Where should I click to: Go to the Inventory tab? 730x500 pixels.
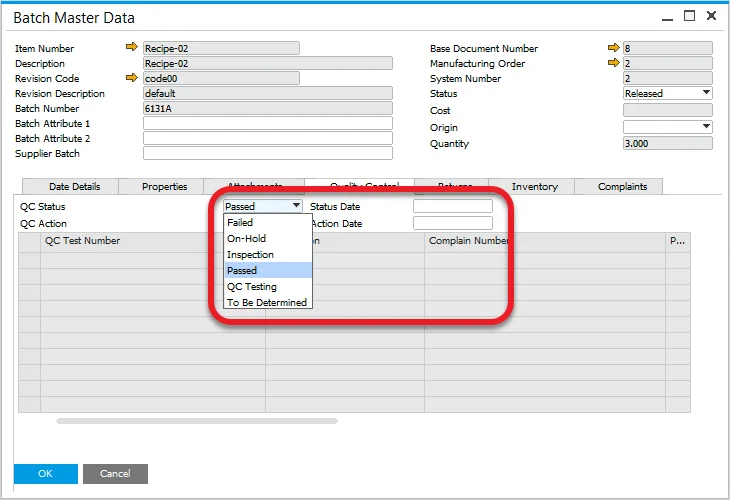[534, 187]
